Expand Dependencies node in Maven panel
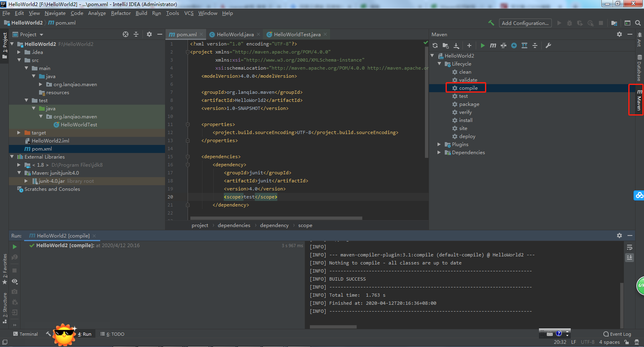The height and width of the screenshot is (347, 644). (440, 152)
